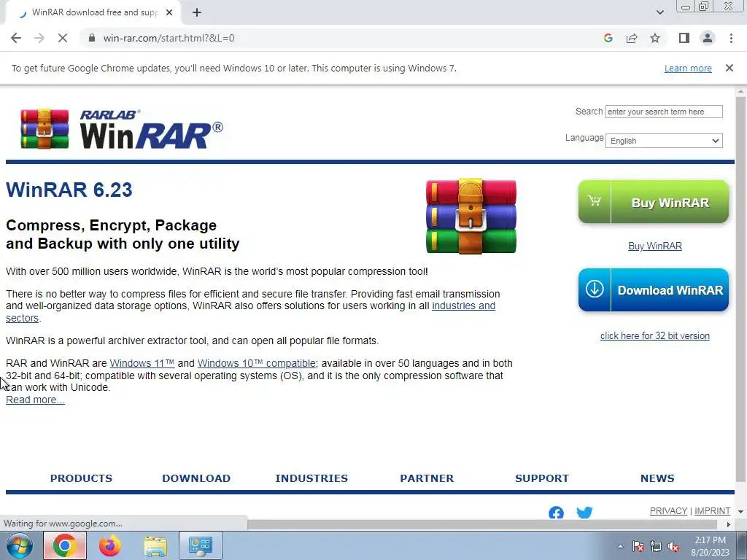This screenshot has height=560, width=747.
Task: Click the WinRAR 6.23 heading
Action: 69,190
